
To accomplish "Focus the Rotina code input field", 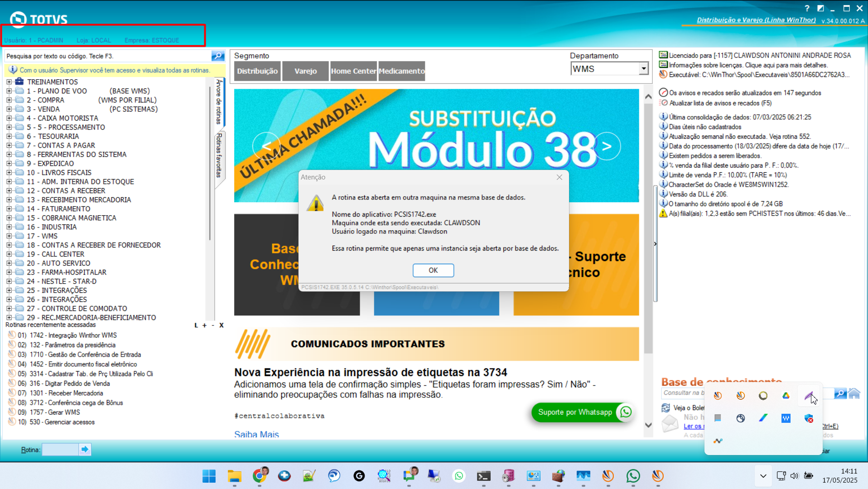I will pyautogui.click(x=60, y=450).
